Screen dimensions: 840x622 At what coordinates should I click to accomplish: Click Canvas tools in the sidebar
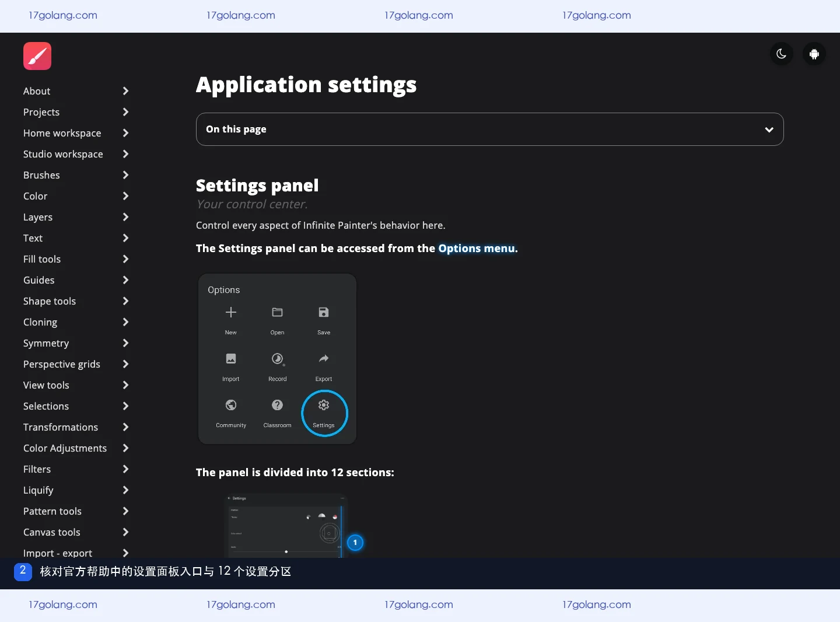click(x=52, y=532)
